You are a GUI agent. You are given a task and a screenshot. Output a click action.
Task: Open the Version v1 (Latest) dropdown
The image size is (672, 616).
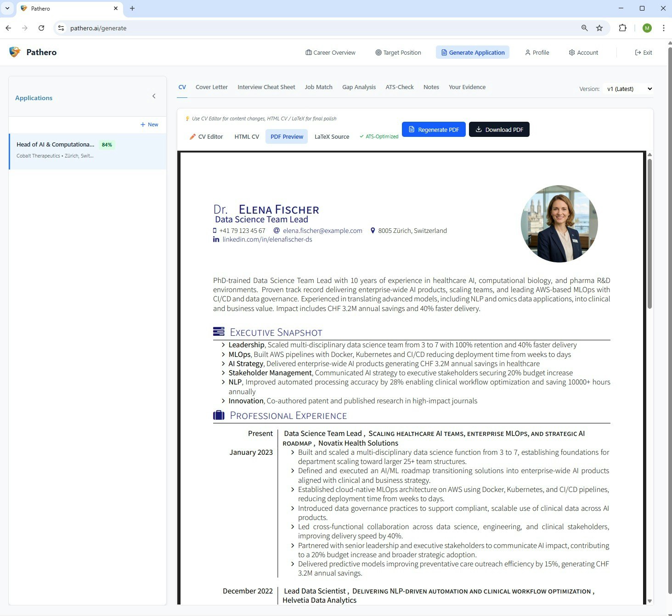coord(629,89)
